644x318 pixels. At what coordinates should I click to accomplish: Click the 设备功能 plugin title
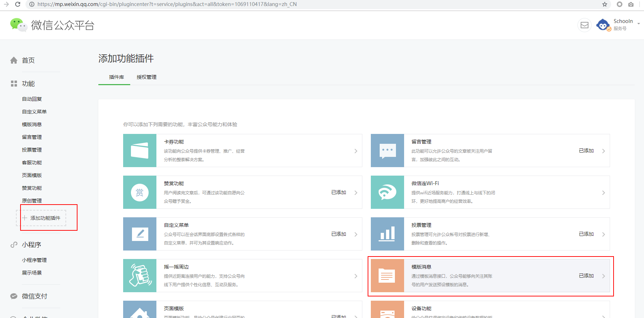(x=421, y=308)
